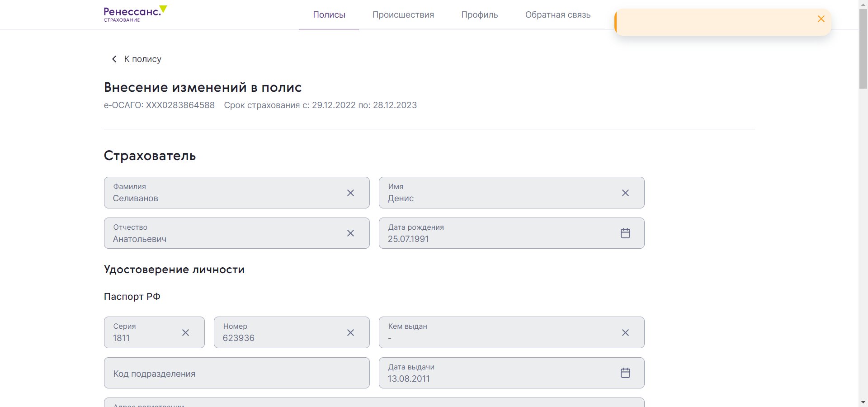The height and width of the screenshot is (407, 868).
Task: Click the scrollbar down arrow
Action: (863, 402)
